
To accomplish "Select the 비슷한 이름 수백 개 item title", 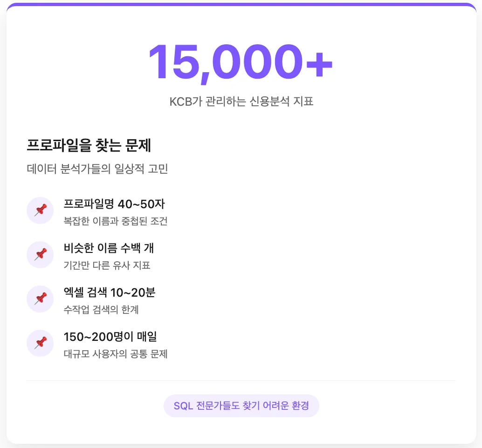I will (109, 248).
